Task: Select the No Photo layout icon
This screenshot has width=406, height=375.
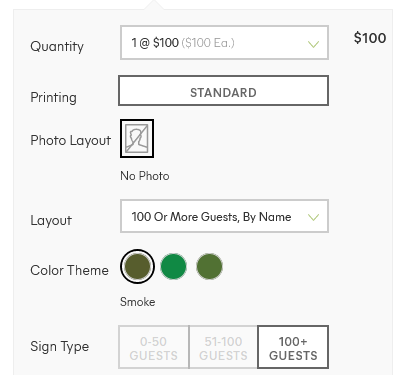Action: [x=137, y=138]
